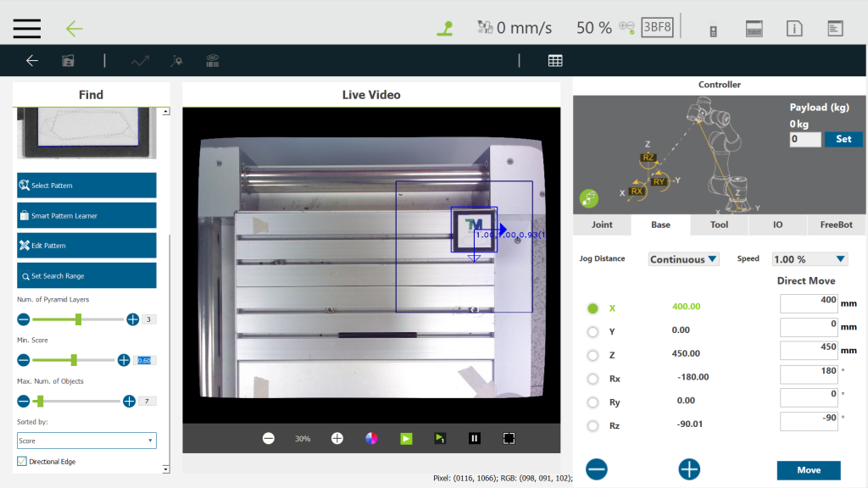Open the hamburger main menu
This screenshot has height=488, width=868.
tap(27, 28)
